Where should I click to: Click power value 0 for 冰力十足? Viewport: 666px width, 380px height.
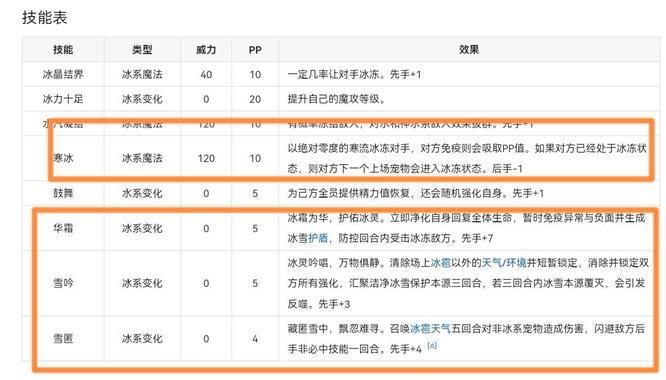pos(206,99)
